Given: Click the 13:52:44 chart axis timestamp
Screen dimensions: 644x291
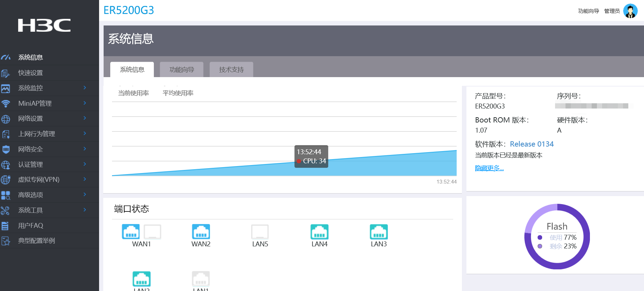Looking at the screenshot, I should tap(447, 182).
